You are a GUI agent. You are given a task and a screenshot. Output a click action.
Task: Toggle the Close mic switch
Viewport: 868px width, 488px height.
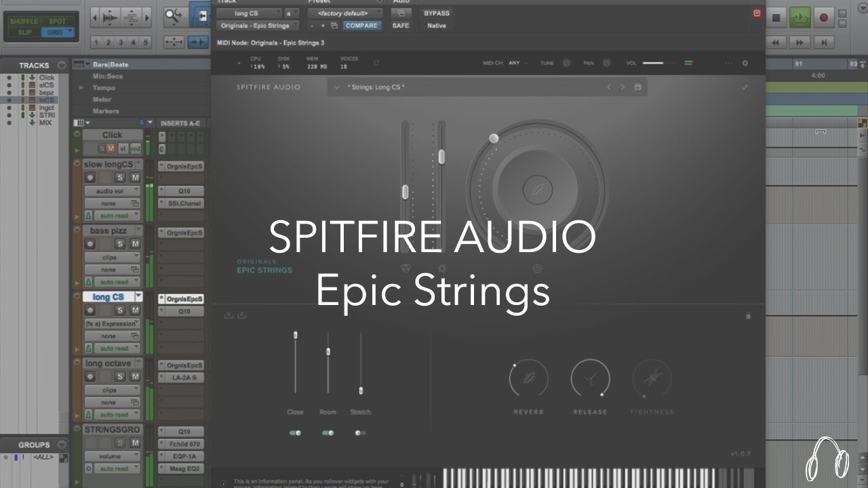click(x=295, y=432)
